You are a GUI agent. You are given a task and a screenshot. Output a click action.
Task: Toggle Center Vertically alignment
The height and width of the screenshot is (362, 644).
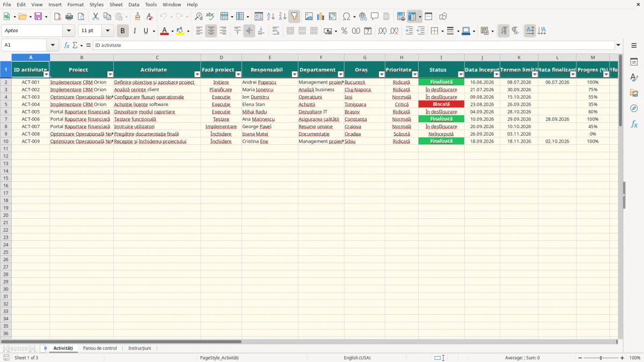pyautogui.click(x=249, y=31)
